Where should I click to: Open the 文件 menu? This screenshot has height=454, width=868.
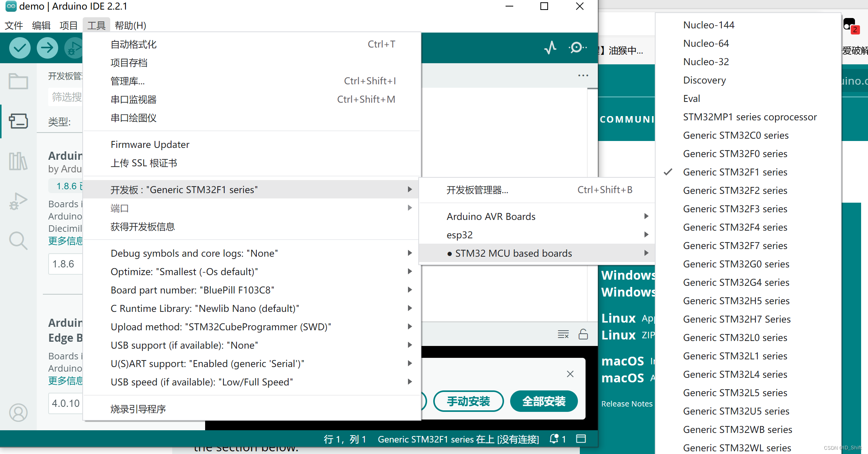click(x=14, y=26)
